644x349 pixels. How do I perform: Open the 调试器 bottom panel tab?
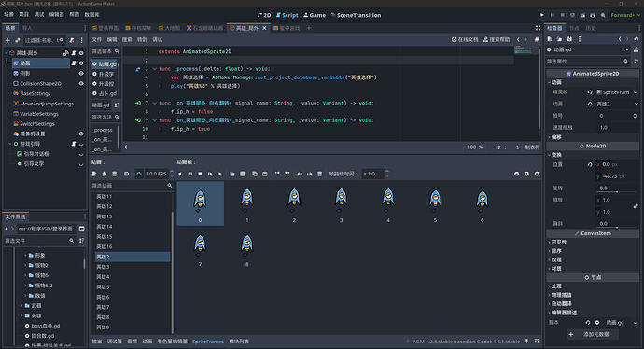click(x=115, y=342)
